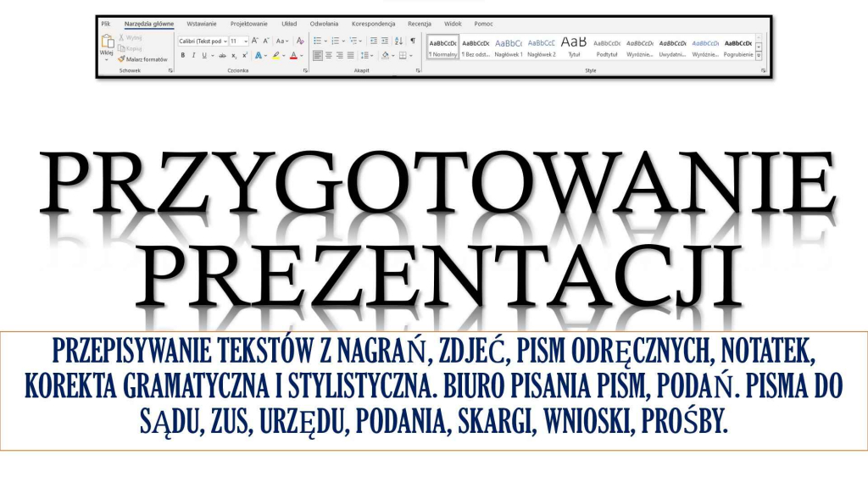
Task: Toggle paragraph marks with the ¶ icon
Action: coord(412,41)
